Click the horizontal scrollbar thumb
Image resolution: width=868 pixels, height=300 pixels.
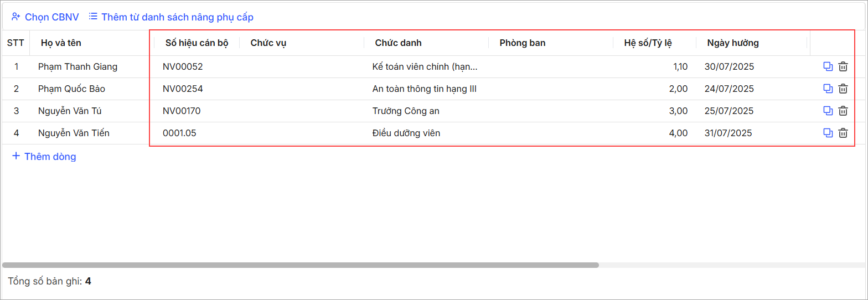pos(301,265)
